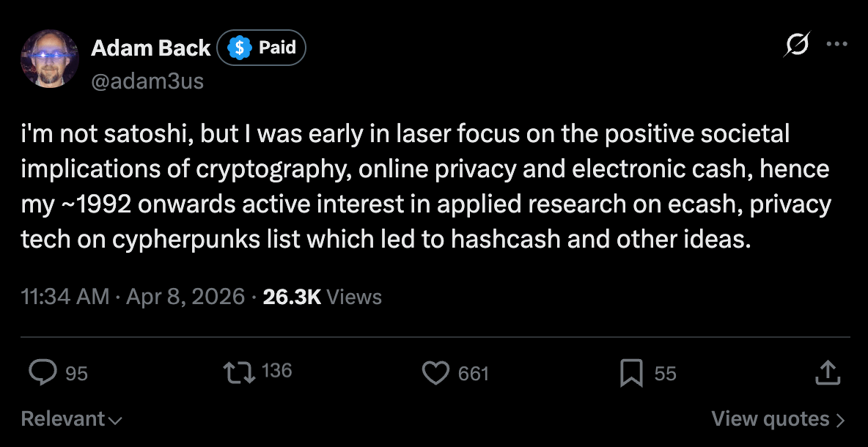Share the post via the share icon

828,373
